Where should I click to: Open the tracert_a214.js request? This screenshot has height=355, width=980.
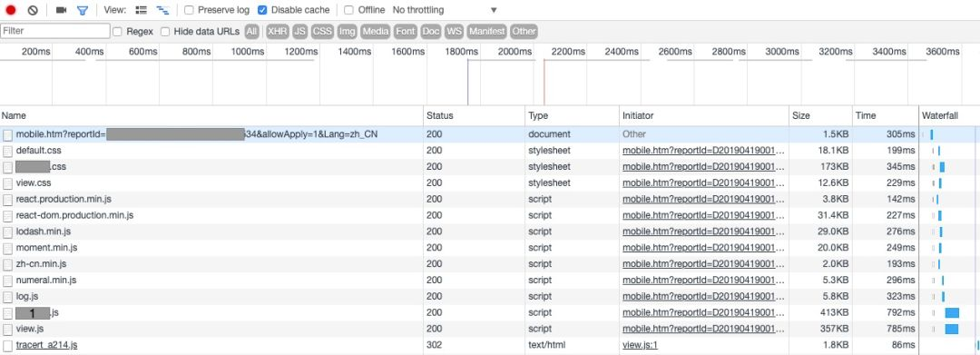(47, 345)
